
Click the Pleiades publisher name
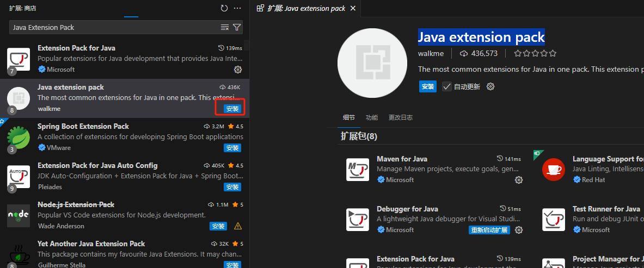50,187
